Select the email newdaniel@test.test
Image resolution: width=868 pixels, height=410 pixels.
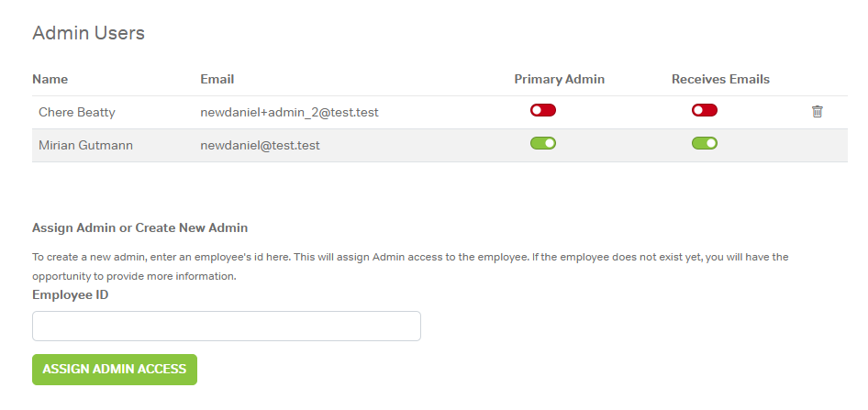[x=260, y=145]
